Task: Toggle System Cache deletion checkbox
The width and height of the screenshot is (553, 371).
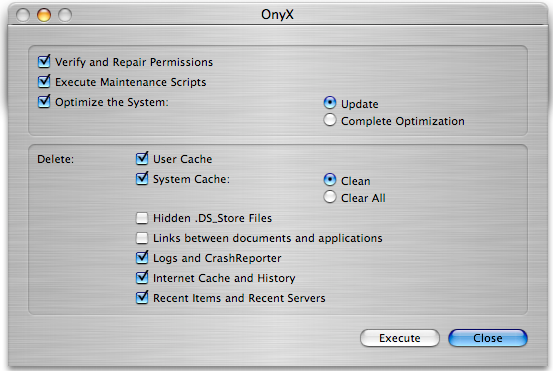Action: [142, 178]
